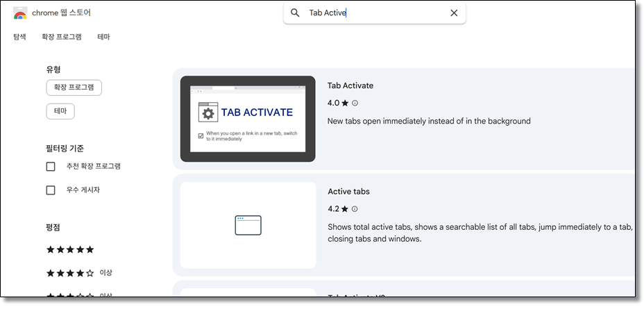Open the Active tabs extension title
644x316 pixels.
coord(348,192)
